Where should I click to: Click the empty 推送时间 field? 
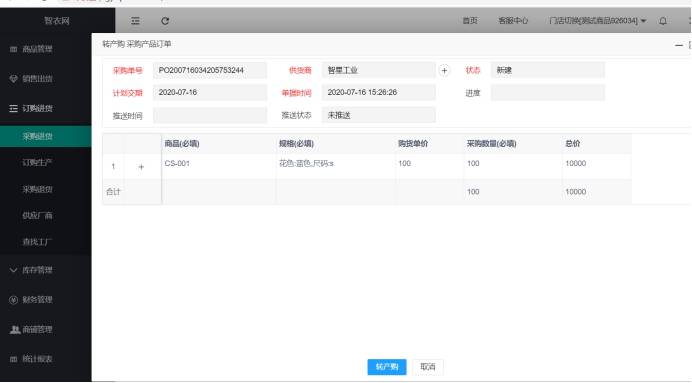[210, 116]
